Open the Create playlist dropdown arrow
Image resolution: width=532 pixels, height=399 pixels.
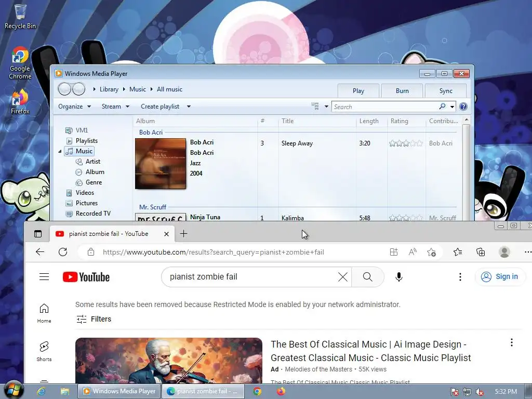pyautogui.click(x=189, y=107)
